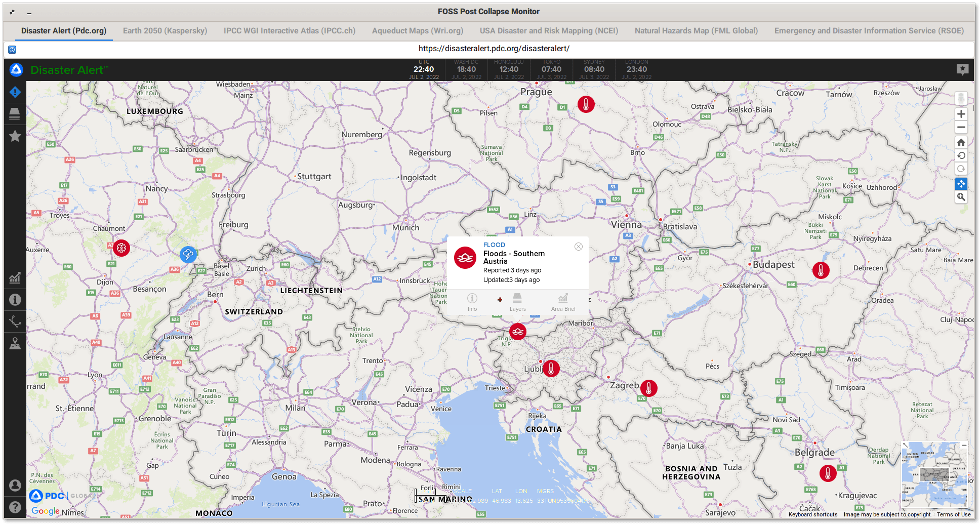Go to previous map extent
Viewport: 980px width, 524px height.
coord(961,155)
